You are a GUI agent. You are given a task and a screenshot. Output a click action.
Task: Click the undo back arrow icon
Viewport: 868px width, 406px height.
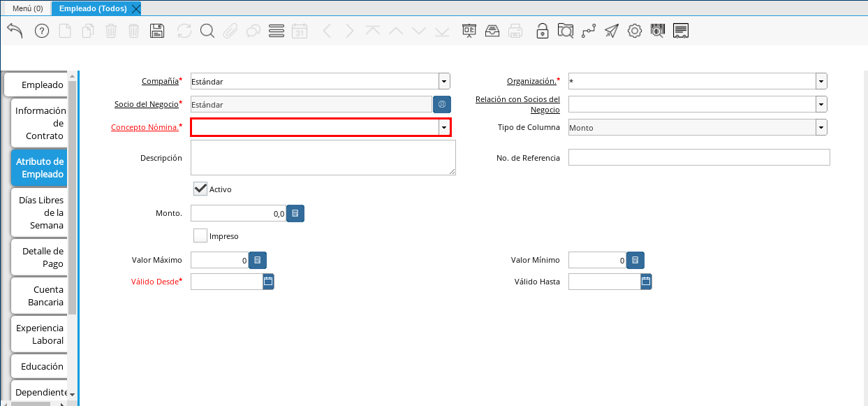(x=15, y=31)
